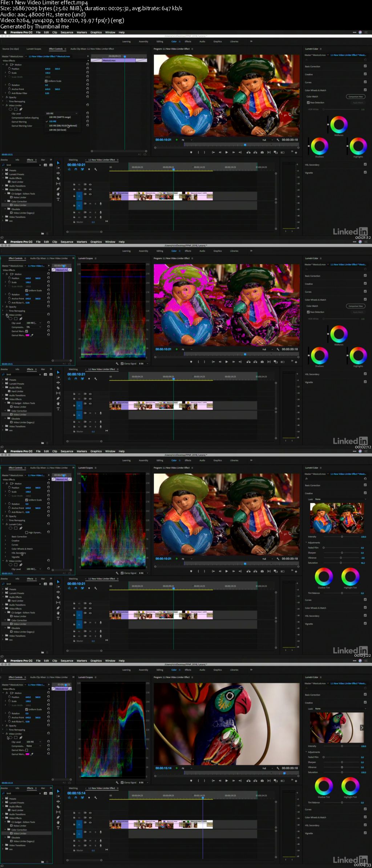The height and width of the screenshot is (868, 372).
Task: Click timeline timecode 00:00:15:14 in the 00:04:33 frame
Action: (x=76, y=793)
